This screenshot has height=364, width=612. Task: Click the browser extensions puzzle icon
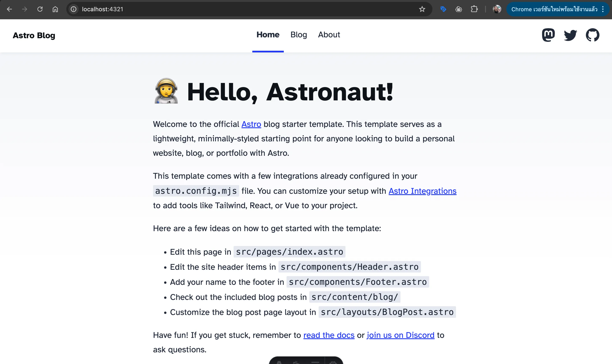point(474,9)
